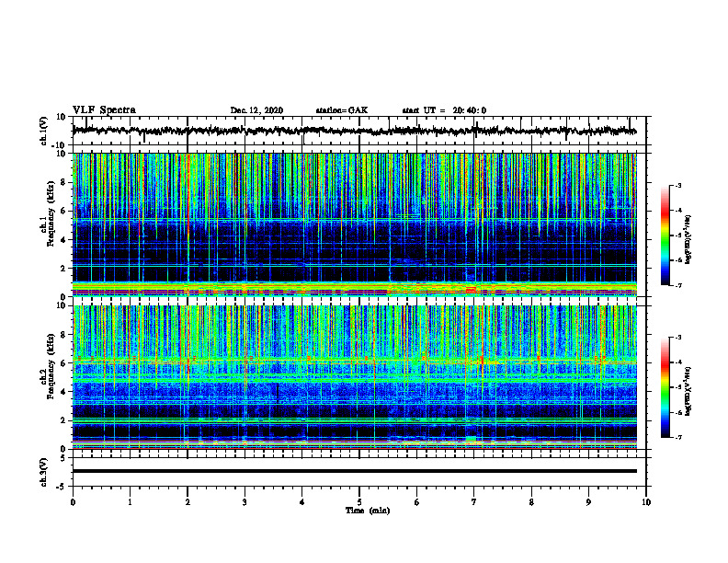Click ch.2 frequency axis tick label 4
Image resolution: width=728 pixels, height=563 pixels.
(x=63, y=392)
